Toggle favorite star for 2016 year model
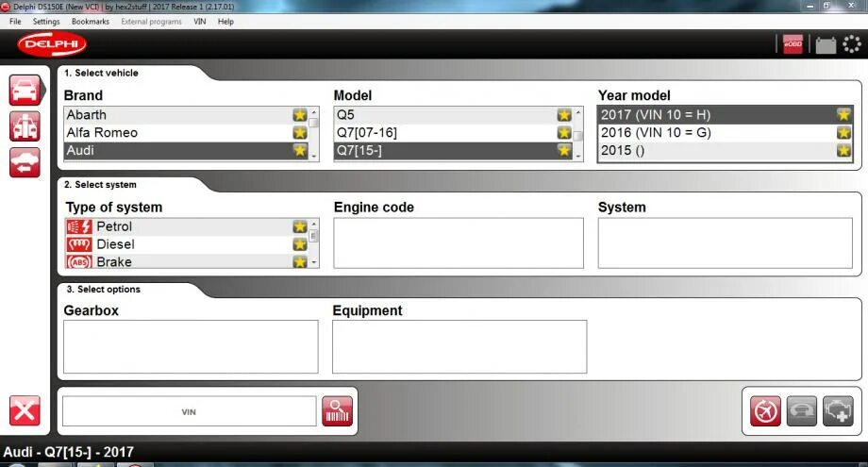 (843, 132)
